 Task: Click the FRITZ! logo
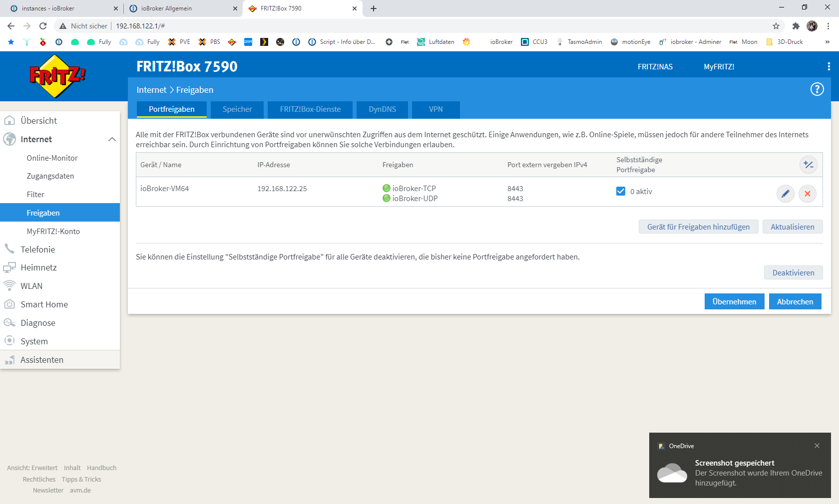click(x=57, y=76)
